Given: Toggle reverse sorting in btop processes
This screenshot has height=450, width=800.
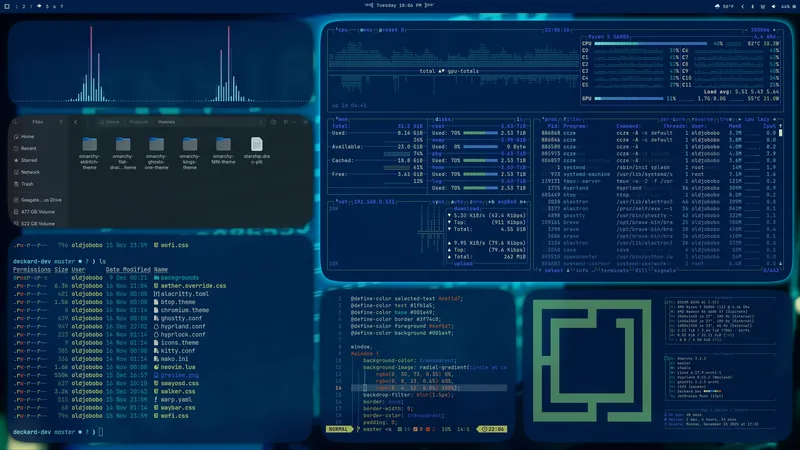Looking at the screenshot, I should (702, 119).
